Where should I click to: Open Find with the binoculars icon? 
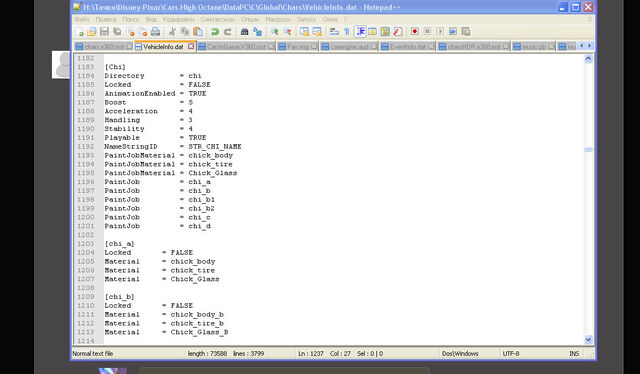(244, 31)
